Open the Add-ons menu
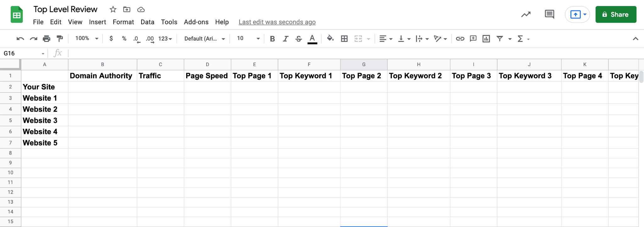This screenshot has width=644, height=227. click(x=196, y=22)
